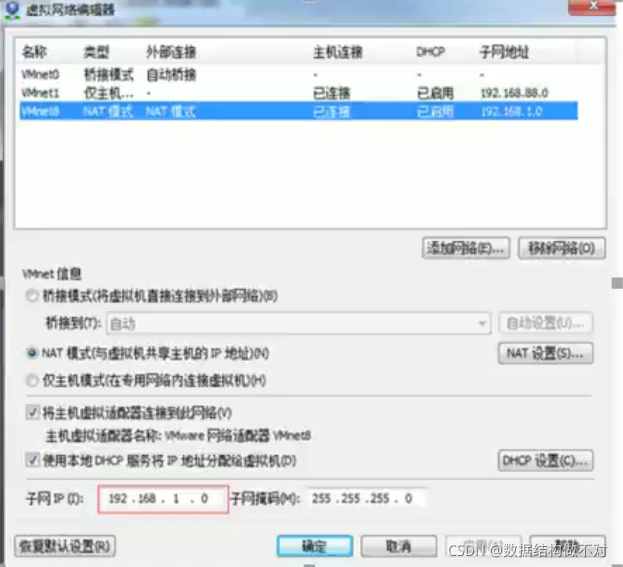Click 仅主机... type cell of VMnet1
Viewport: 623px width, 567px height.
109,93
